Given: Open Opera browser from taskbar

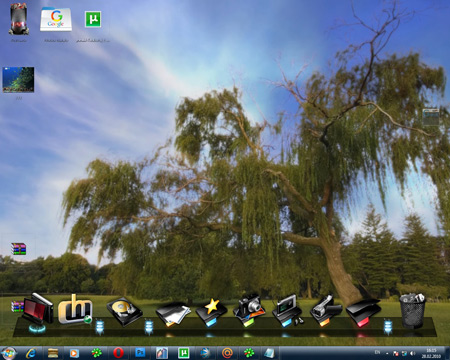Looking at the screenshot, I should [x=118, y=353].
